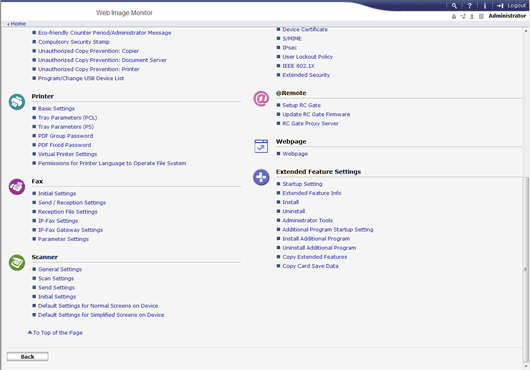Open Copy Card Save Data

310,266
